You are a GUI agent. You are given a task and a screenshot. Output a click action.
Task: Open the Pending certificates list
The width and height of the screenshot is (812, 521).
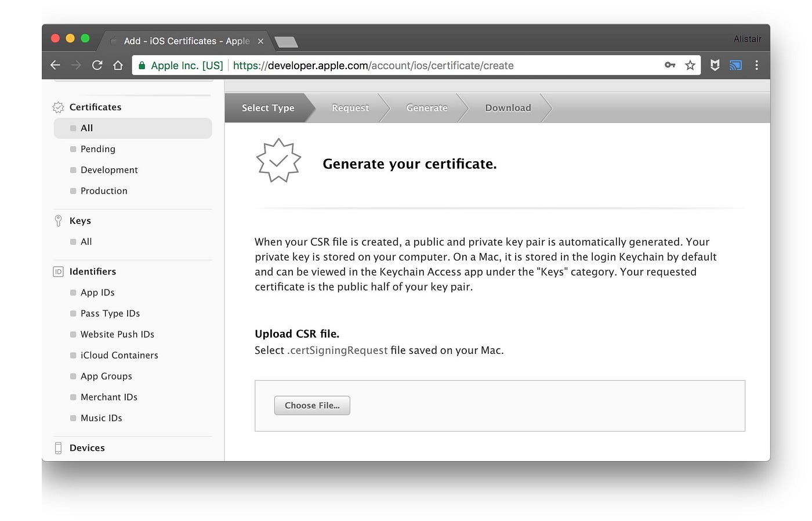(x=97, y=149)
